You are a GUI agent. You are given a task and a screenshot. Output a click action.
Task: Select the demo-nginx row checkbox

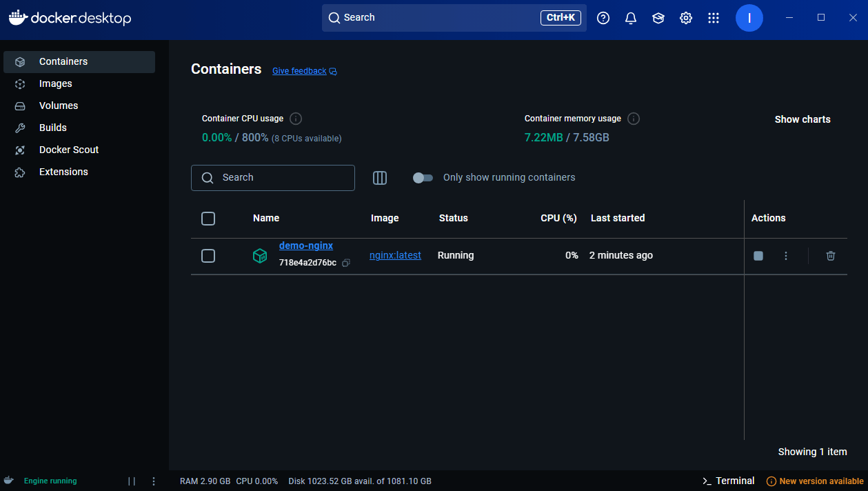[208, 256]
